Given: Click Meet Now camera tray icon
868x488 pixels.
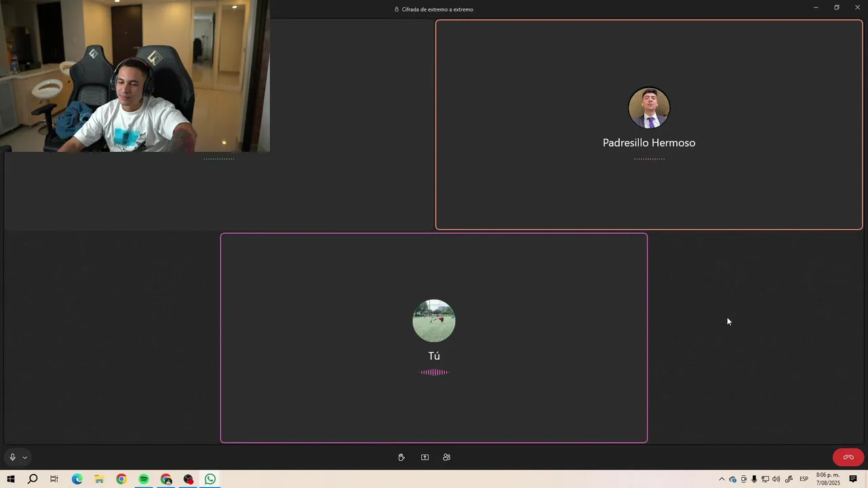Looking at the screenshot, I should coord(744,479).
